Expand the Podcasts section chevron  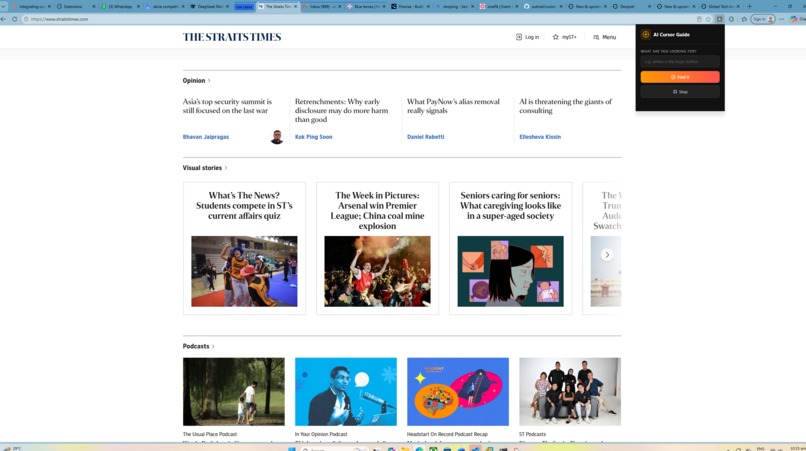click(213, 347)
